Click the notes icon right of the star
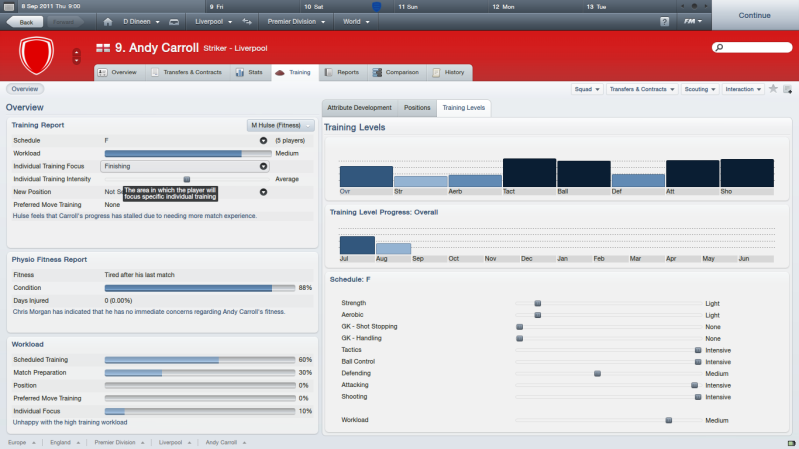The width and height of the screenshot is (799, 449). coord(787,89)
